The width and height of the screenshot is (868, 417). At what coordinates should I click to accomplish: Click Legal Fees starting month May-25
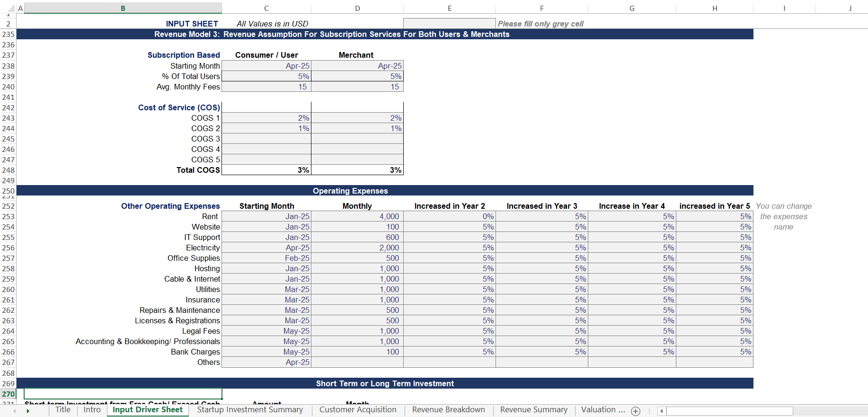(266, 331)
